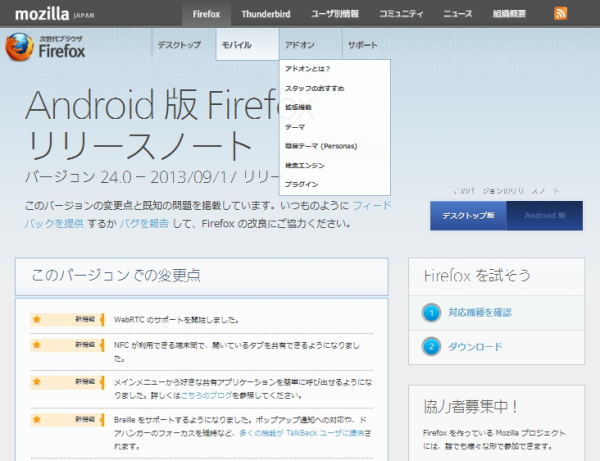Click the numbered 1 circle icon
600x461 pixels.
431,313
